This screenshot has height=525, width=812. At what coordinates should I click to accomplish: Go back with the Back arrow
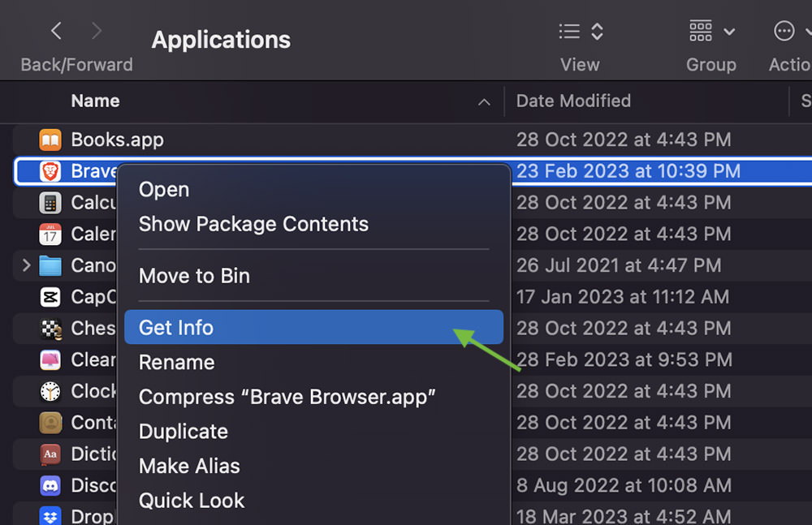tap(57, 31)
